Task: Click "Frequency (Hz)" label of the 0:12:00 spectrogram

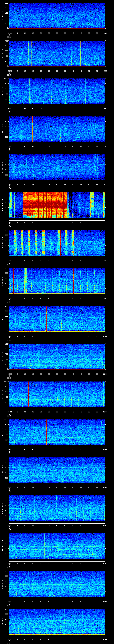Action: click(3, 432)
